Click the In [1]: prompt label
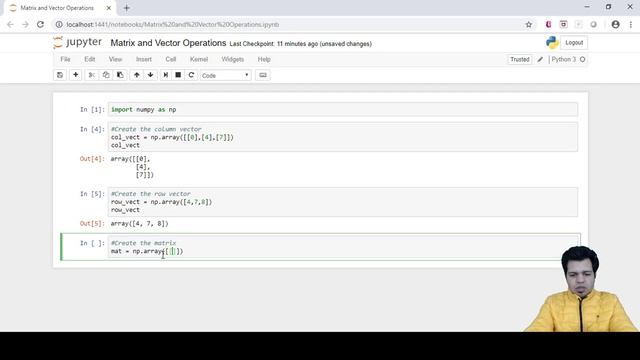Image resolution: width=640 pixels, height=360 pixels. pyautogui.click(x=92, y=109)
